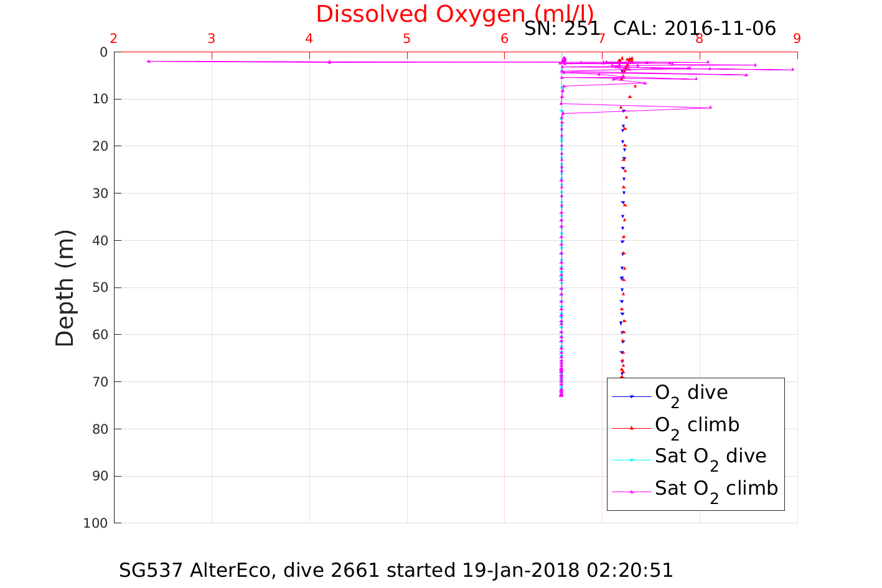Screen dimensions: 882x588
Task: Click the depth tick label 50
Action: pyautogui.click(x=100, y=287)
